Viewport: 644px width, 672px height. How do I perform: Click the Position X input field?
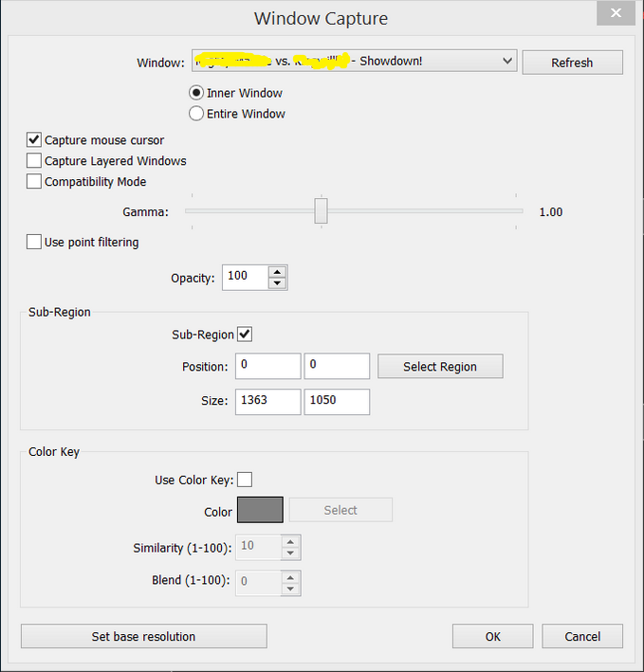point(268,366)
